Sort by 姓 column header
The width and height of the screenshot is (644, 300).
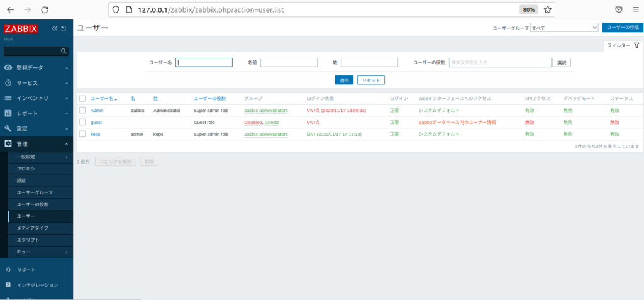(156, 99)
